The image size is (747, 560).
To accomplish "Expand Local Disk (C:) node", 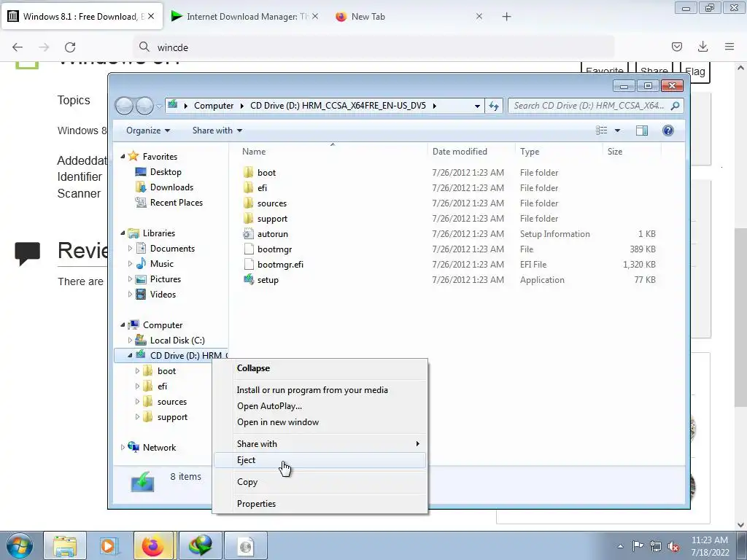I will (x=130, y=341).
